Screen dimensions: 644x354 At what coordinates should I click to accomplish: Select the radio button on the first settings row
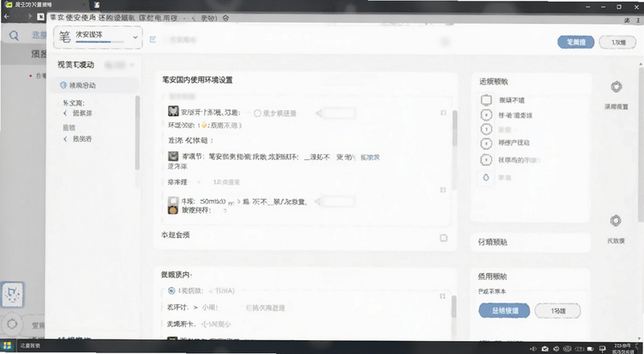coord(258,113)
